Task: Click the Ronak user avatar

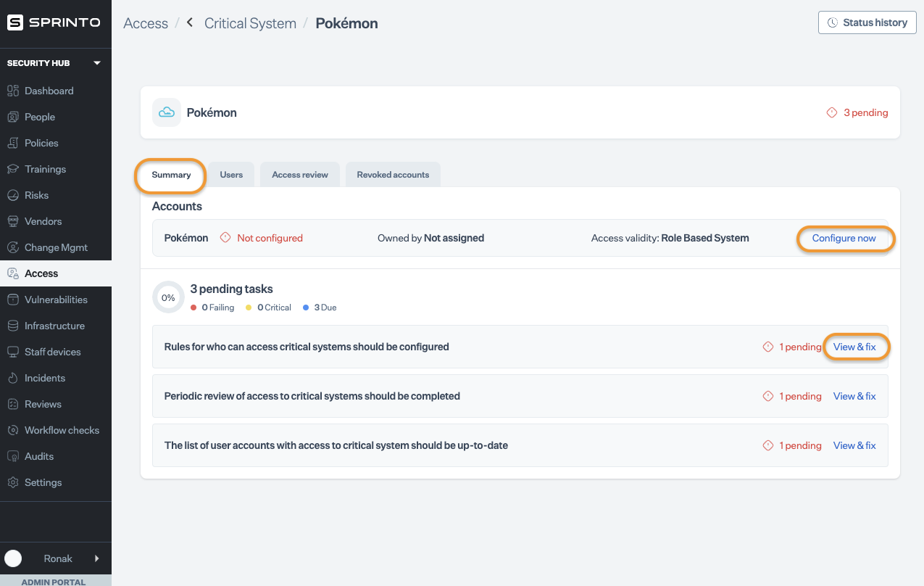Action: (13, 558)
